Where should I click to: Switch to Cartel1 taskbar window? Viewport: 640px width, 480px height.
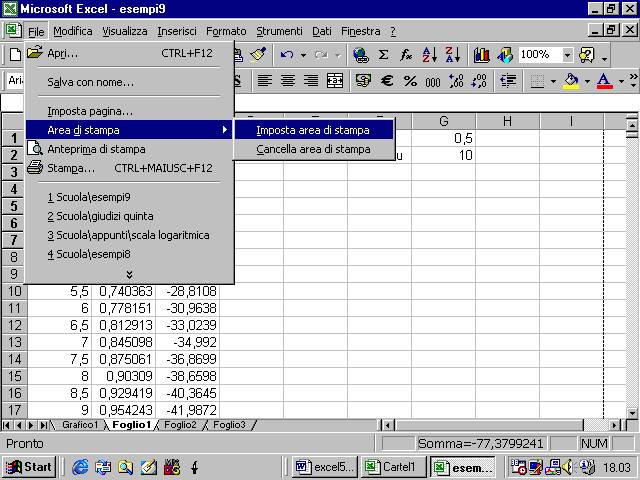click(x=393, y=467)
